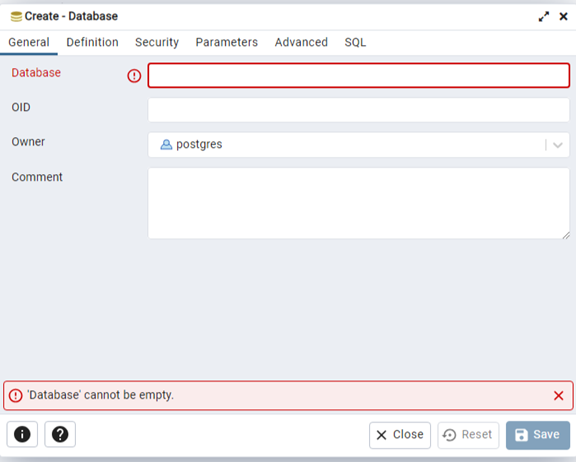Focus the Database name input field
The width and height of the screenshot is (576, 462).
coord(359,76)
